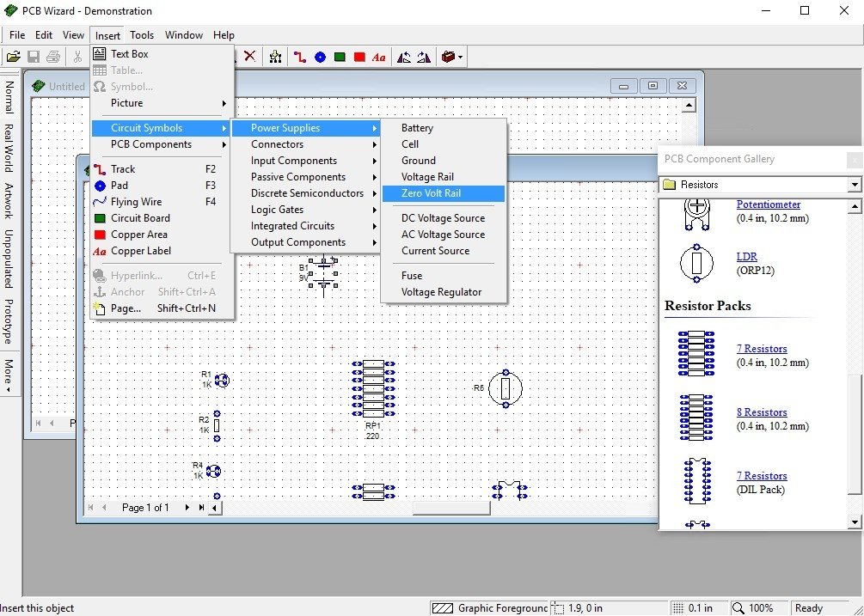The image size is (864, 616).
Task: Switch to the Unpopulated view tab
Action: 9,259
